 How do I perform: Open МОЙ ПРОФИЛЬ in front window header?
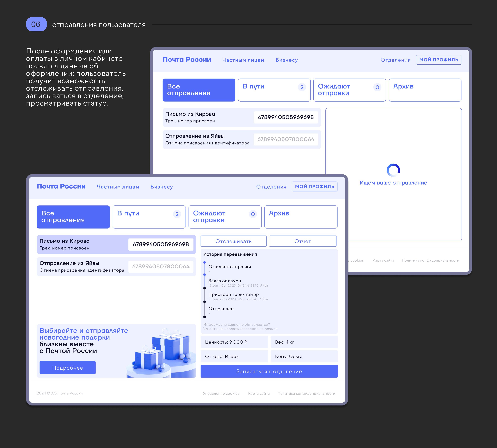(314, 186)
